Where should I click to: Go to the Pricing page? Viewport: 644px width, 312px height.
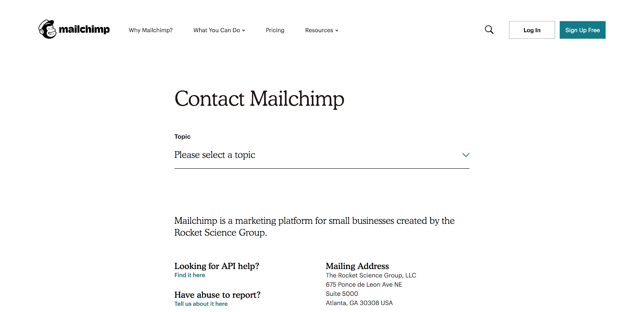click(275, 30)
